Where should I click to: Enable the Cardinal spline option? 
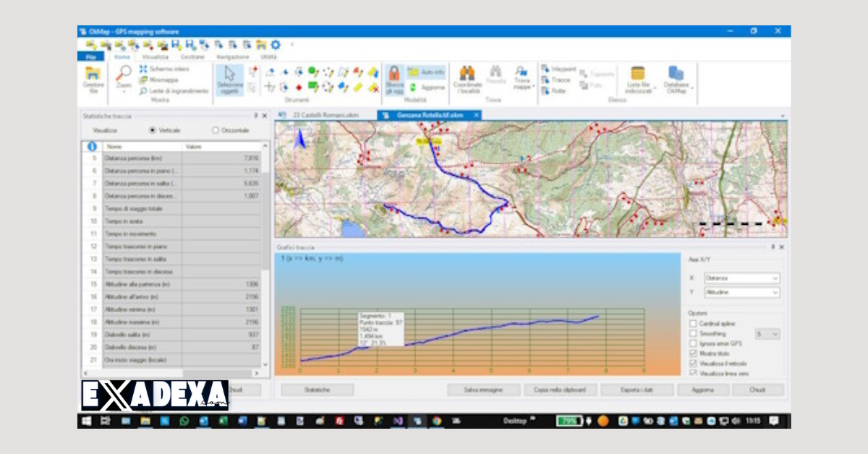pos(694,324)
